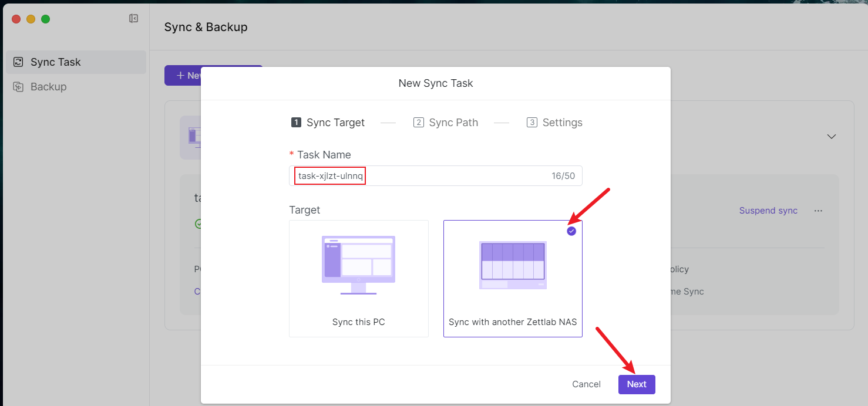This screenshot has height=406, width=868.
Task: Go to step 3 Settings
Action: pyautogui.click(x=554, y=123)
